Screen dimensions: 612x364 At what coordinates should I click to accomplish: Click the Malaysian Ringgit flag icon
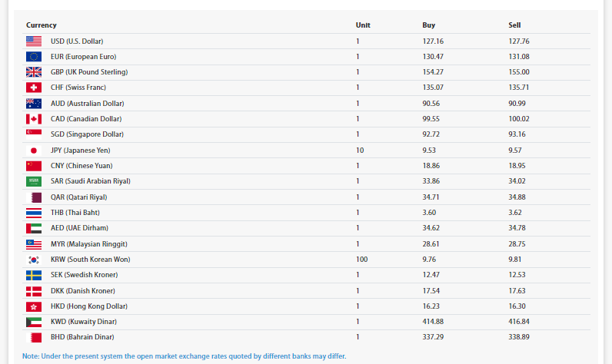(34, 243)
